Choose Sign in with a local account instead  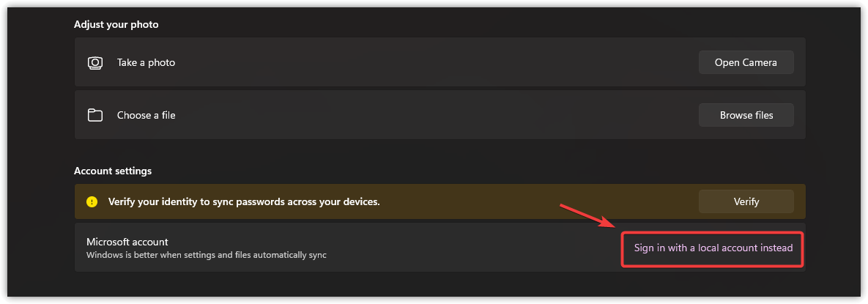713,248
